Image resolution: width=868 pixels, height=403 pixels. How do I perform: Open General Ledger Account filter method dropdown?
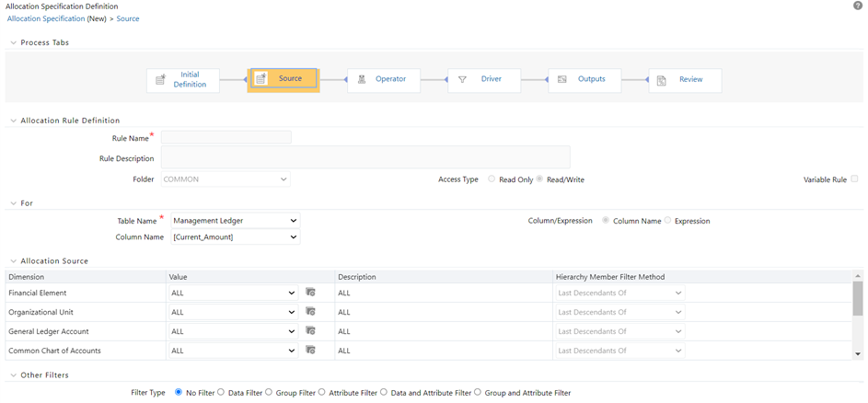[x=620, y=331]
